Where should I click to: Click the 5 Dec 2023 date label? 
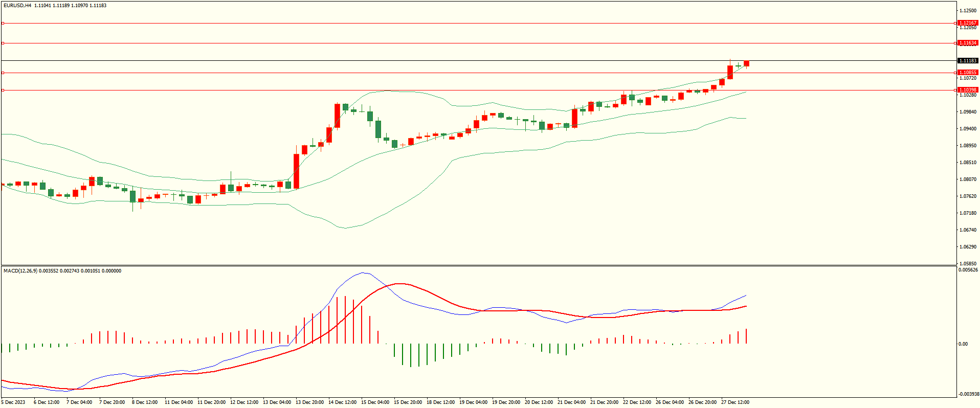(x=13, y=402)
